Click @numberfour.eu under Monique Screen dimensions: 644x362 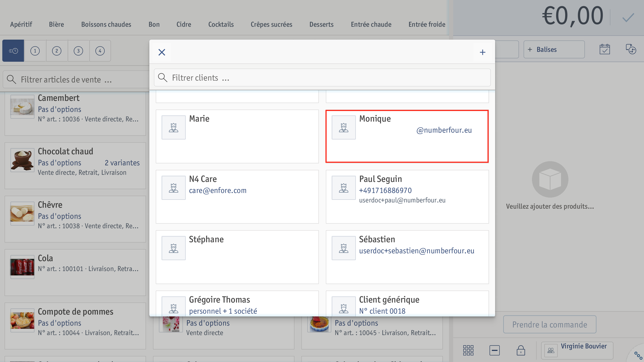[x=444, y=130]
